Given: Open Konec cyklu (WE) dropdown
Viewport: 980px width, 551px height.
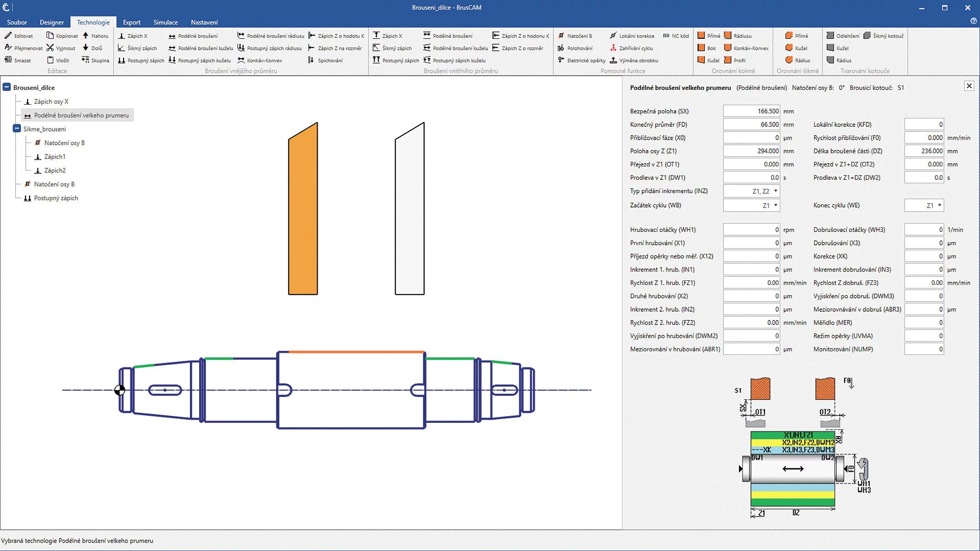Looking at the screenshot, I should [924, 205].
